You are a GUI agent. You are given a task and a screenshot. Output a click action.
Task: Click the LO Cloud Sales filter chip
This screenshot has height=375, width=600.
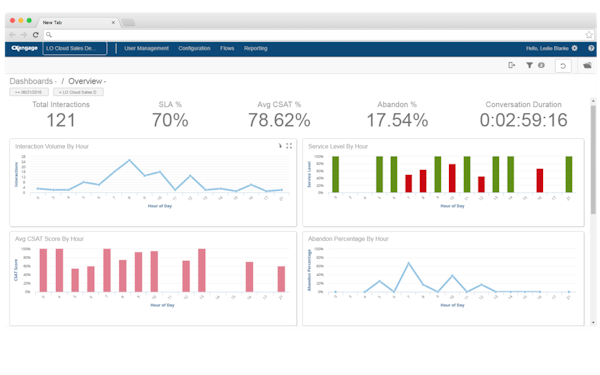78,92
